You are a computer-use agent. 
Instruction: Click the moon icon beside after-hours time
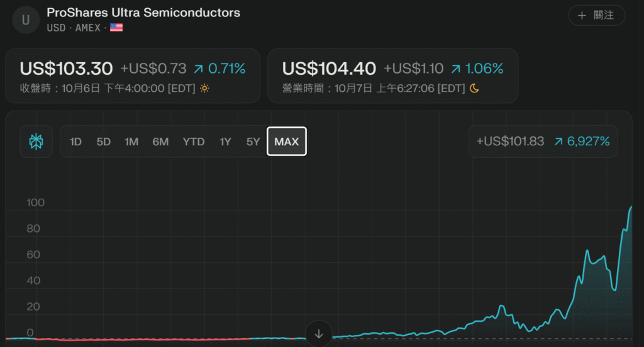tap(474, 89)
